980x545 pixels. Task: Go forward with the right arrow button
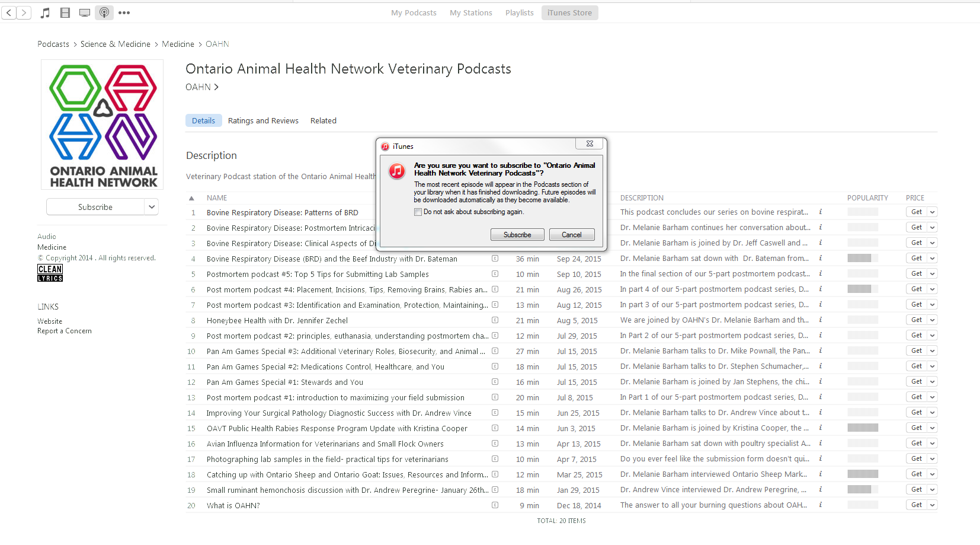(24, 12)
